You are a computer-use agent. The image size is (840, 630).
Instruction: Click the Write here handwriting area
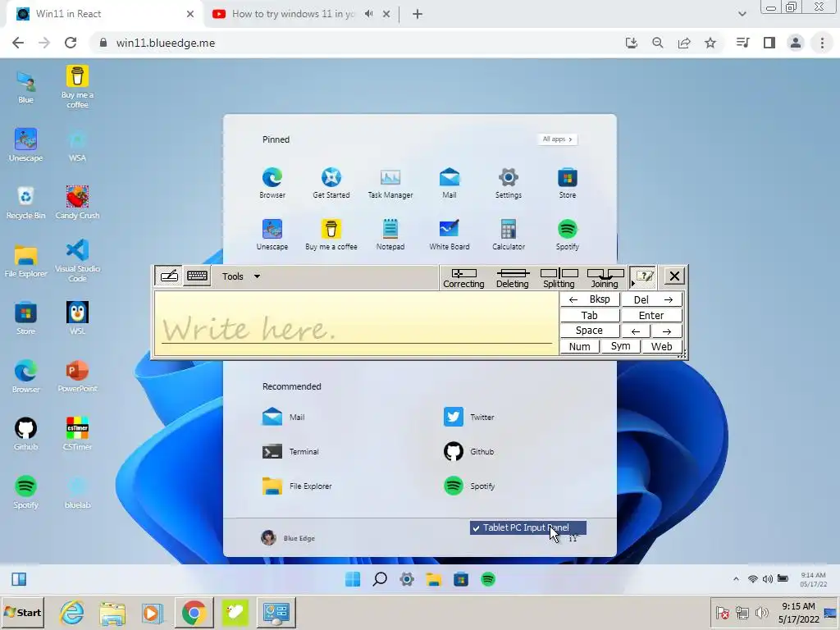(x=356, y=323)
